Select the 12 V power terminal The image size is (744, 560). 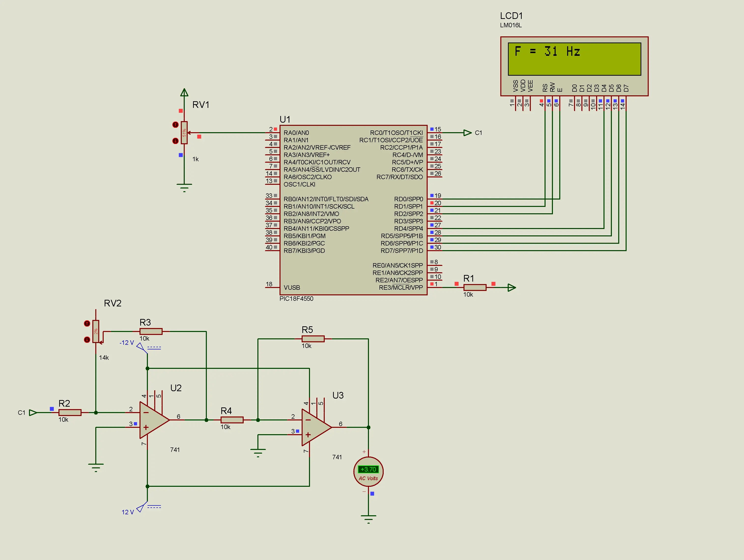[x=142, y=506]
